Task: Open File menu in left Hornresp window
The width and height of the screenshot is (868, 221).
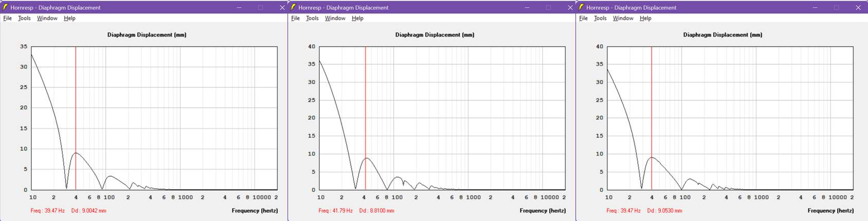Action: point(7,18)
